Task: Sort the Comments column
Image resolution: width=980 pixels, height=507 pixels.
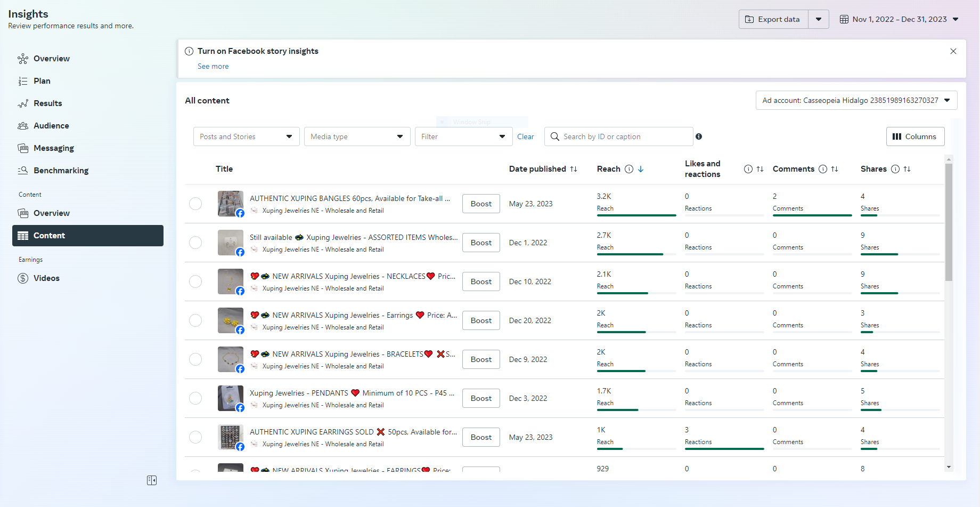Action: point(835,169)
